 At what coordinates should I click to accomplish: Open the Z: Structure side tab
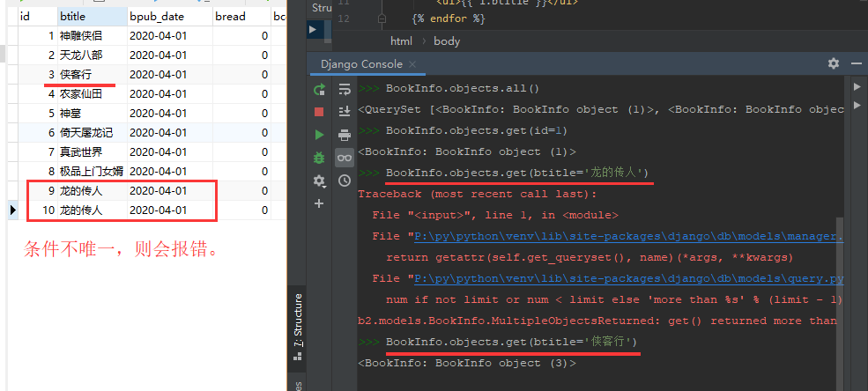click(x=297, y=328)
